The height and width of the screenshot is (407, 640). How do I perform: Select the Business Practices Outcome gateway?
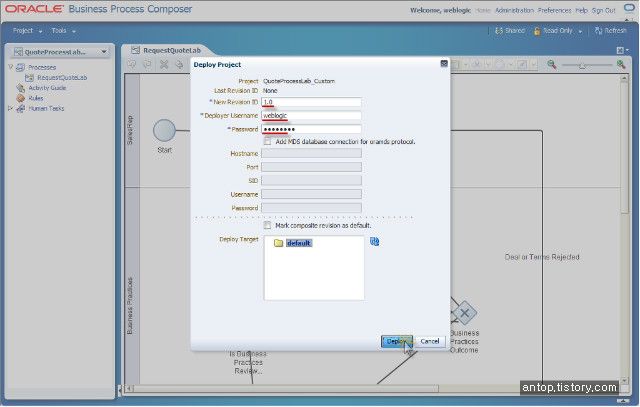(x=464, y=313)
